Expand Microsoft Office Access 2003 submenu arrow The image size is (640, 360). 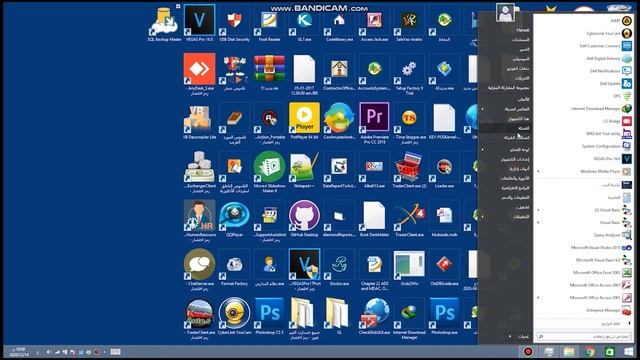538,298
